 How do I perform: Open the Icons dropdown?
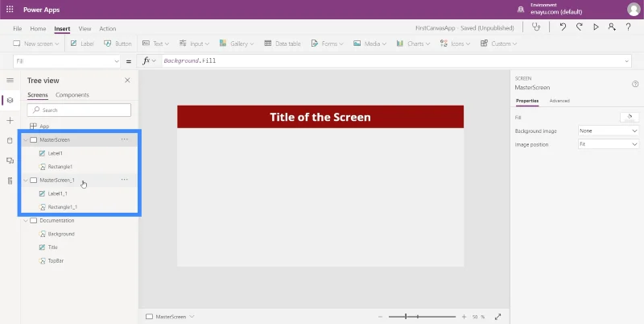click(455, 44)
